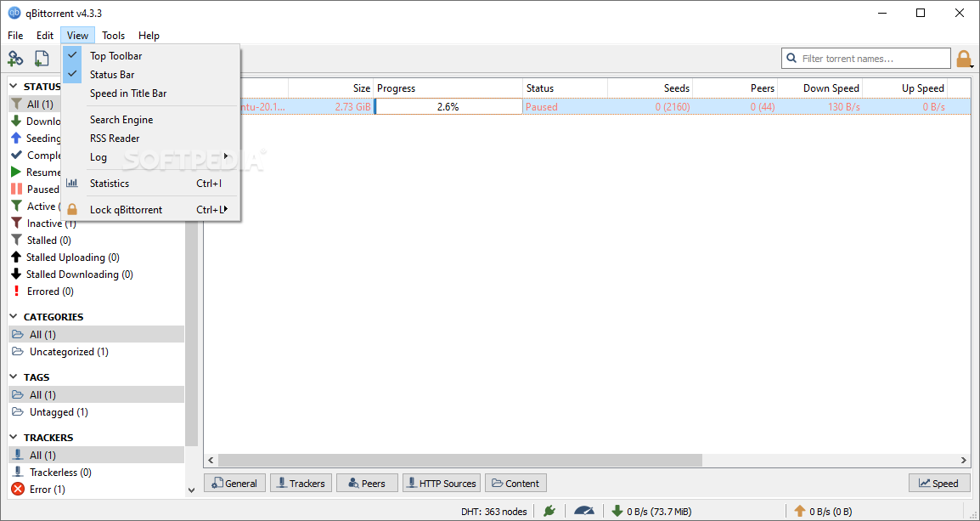Click the Paused status cell of torrent
The width and height of the screenshot is (980, 521).
pyautogui.click(x=565, y=107)
